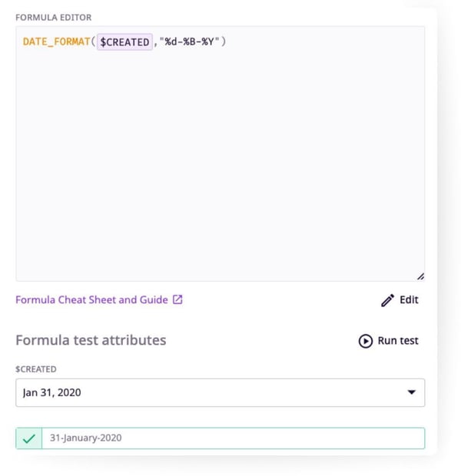Click the $CREATED label above the date field
Image resolution: width=461 pixels, height=476 pixels.
[35, 369]
